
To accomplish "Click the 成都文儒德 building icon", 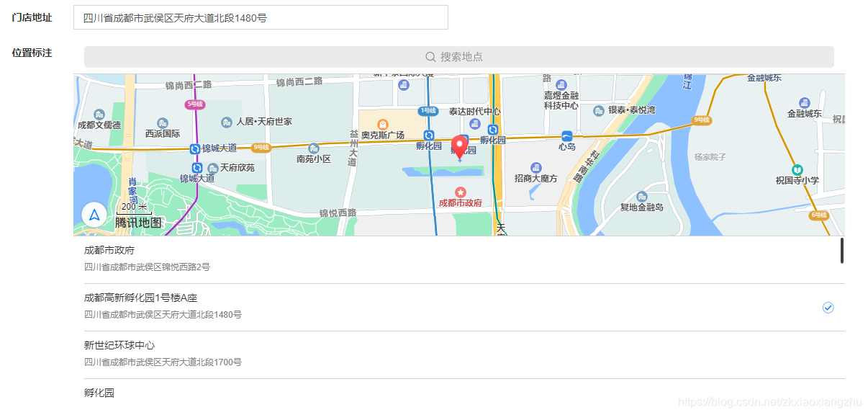I will tap(99, 115).
